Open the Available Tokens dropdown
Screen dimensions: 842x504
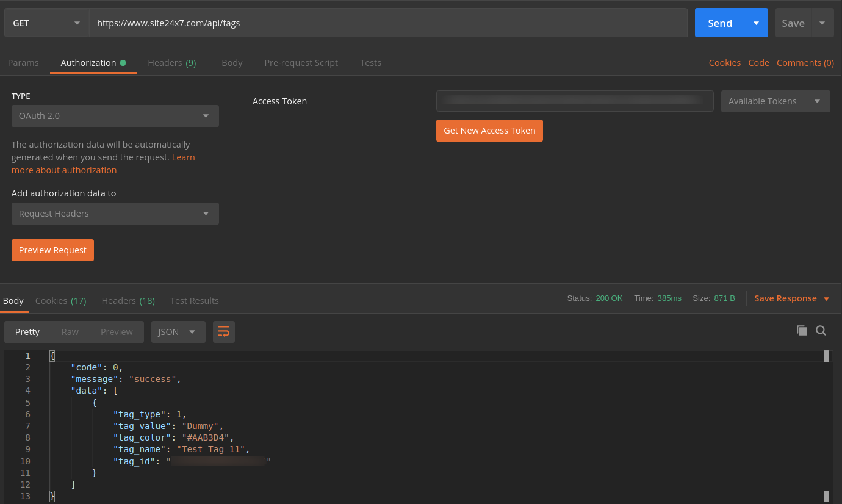click(x=775, y=101)
